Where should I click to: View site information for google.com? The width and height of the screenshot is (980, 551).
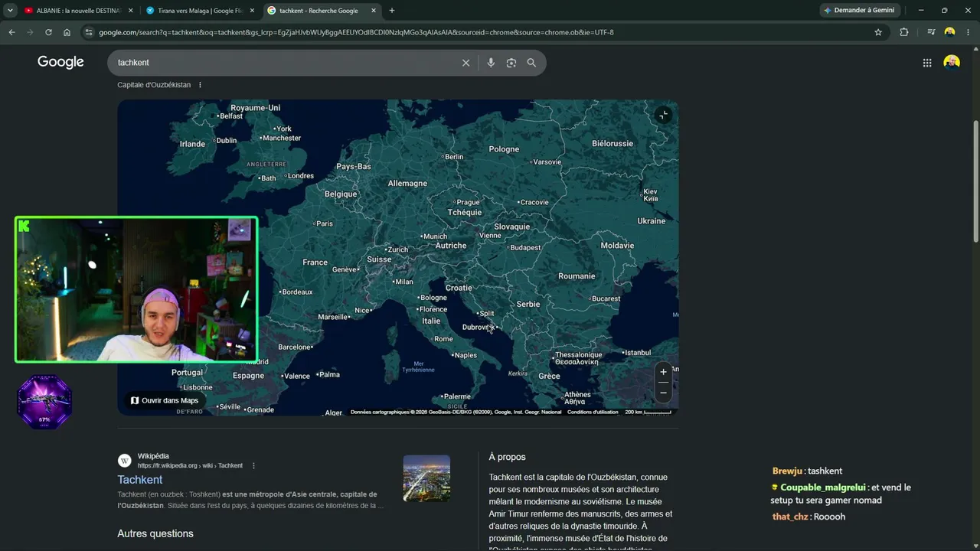point(89,32)
